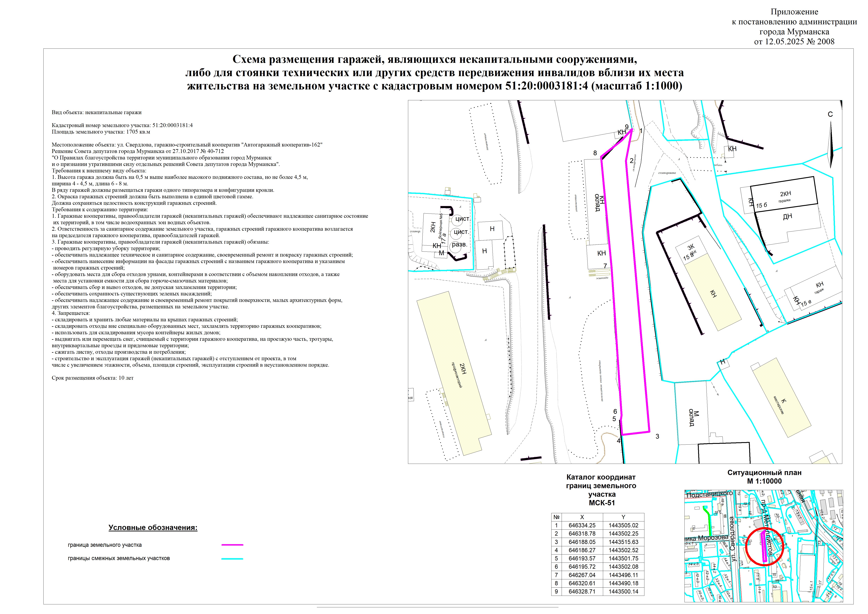This screenshot has height=614, width=868.
Task: Click the Y value 1443505.02 in row 1
Action: pyautogui.click(x=623, y=526)
